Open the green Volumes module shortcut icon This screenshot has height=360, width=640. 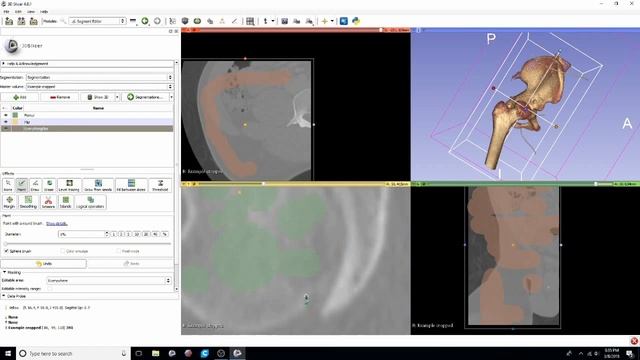pyautogui.click(x=198, y=21)
